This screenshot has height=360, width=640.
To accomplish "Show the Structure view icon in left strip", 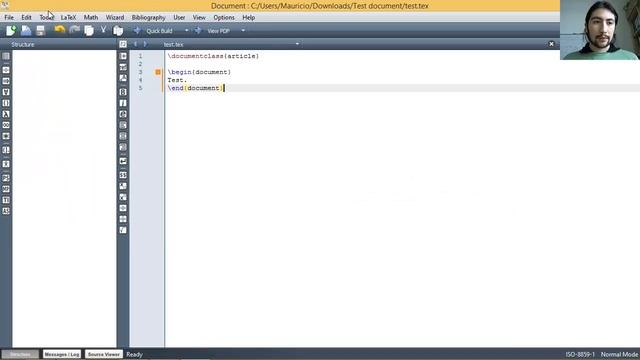I will point(6,56).
